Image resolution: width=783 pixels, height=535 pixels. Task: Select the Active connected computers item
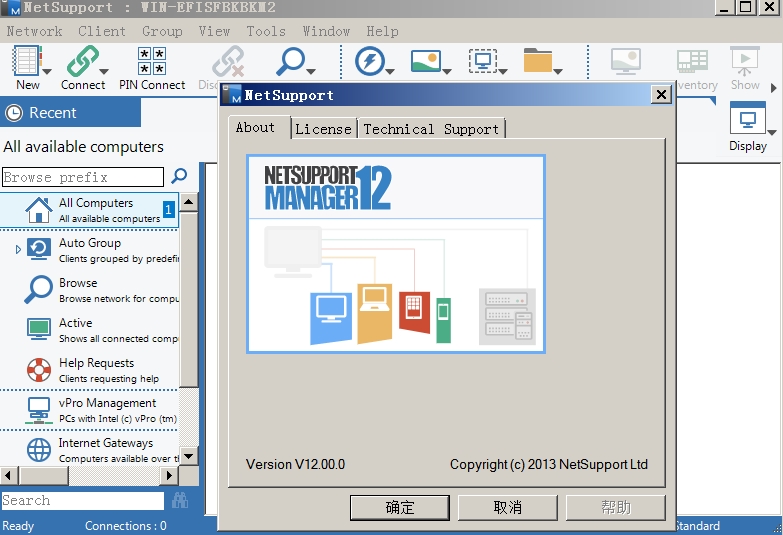(89, 330)
